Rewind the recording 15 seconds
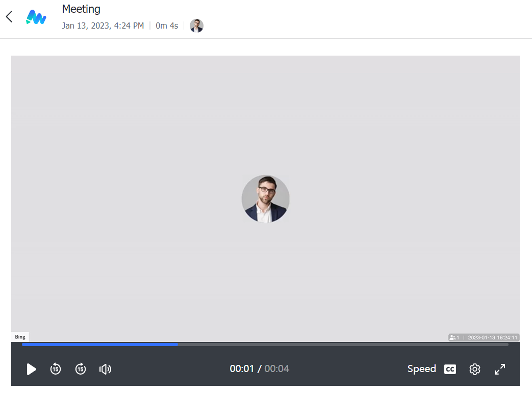532x395 pixels. (56, 369)
